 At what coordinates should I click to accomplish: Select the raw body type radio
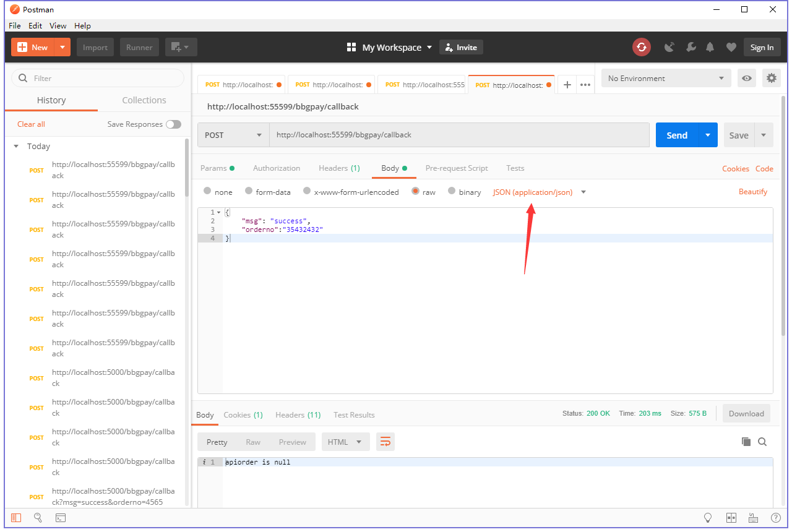(415, 192)
